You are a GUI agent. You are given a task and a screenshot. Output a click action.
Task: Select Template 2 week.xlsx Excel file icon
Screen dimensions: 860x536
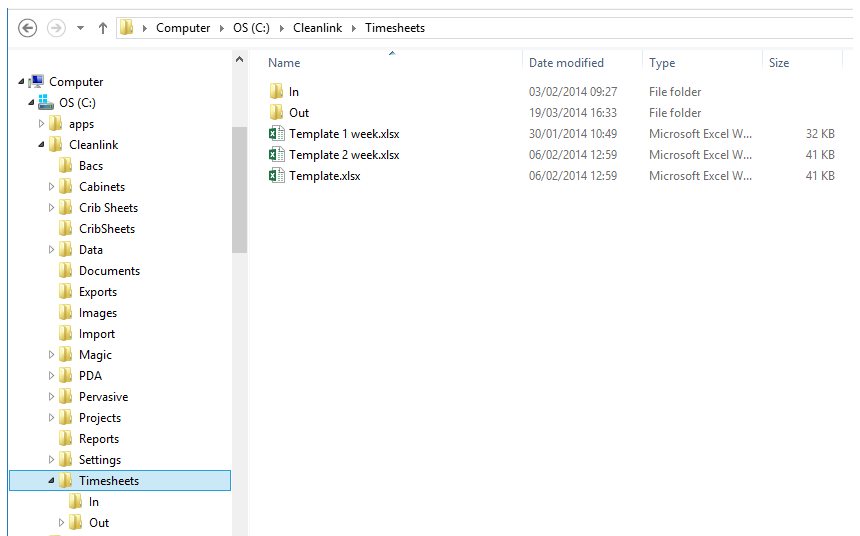277,155
